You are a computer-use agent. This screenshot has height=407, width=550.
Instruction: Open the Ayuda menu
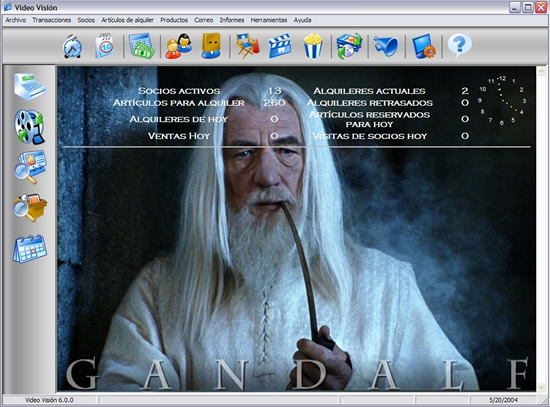(x=302, y=20)
